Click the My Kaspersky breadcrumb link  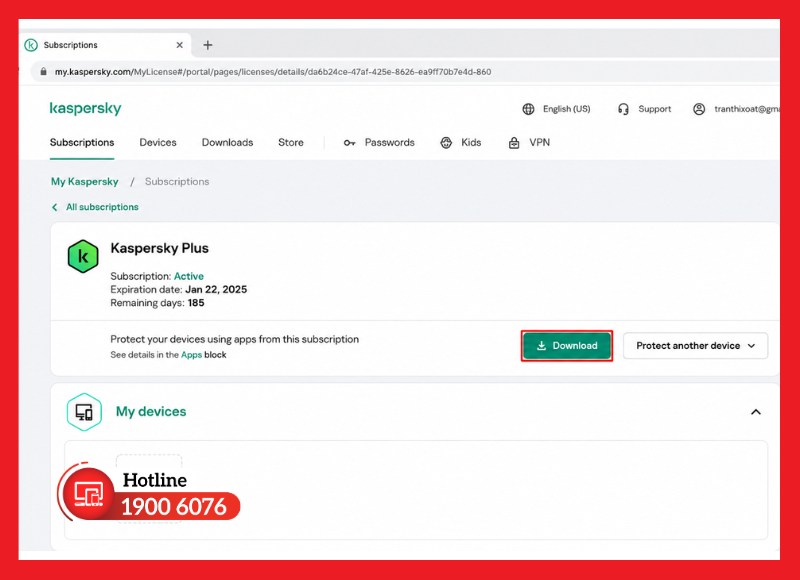coord(85,182)
